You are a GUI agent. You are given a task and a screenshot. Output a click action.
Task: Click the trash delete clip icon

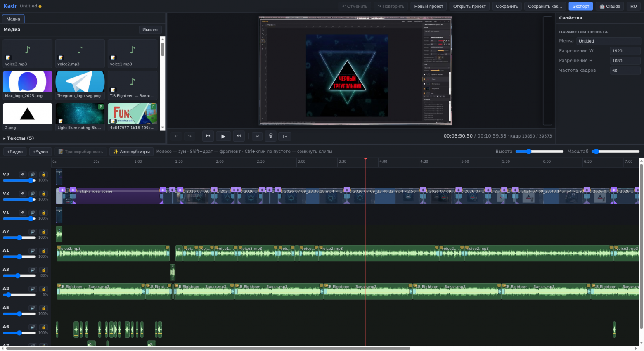tap(271, 136)
